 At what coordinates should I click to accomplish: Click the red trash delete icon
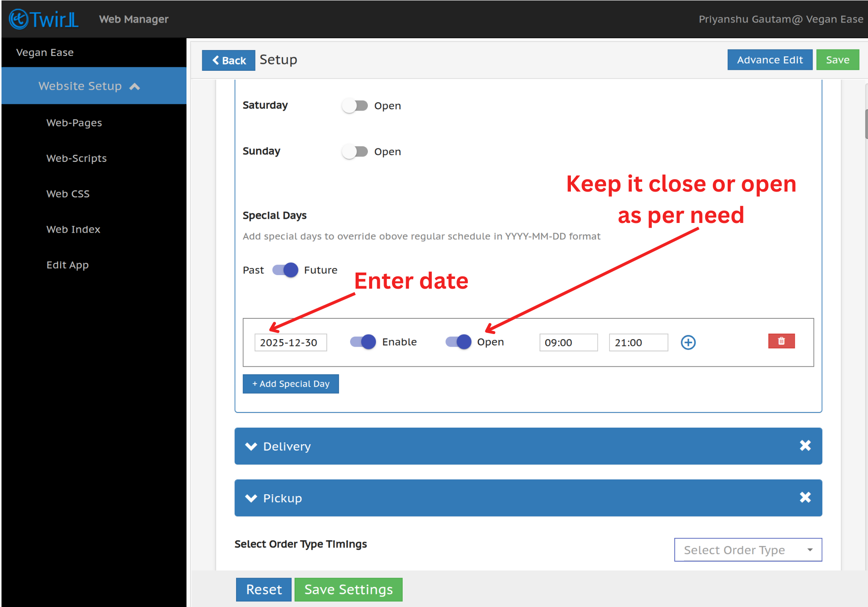[x=781, y=341]
